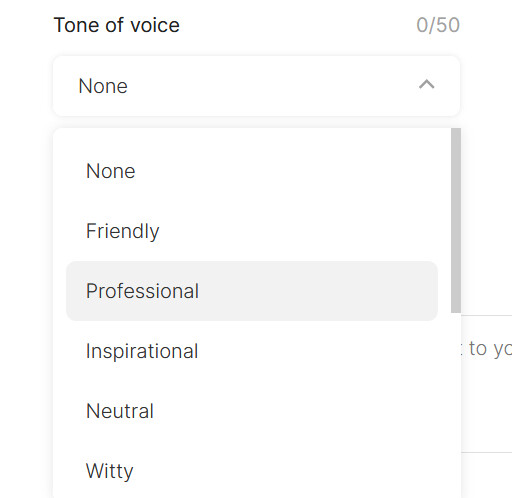Screen dimensions: 512x498
Task: Click the cut-off text behind the dropdown
Action: pyautogui.click(x=487, y=349)
